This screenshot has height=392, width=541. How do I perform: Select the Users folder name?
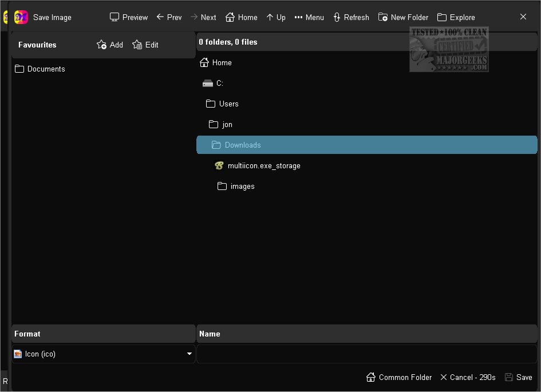click(x=229, y=104)
